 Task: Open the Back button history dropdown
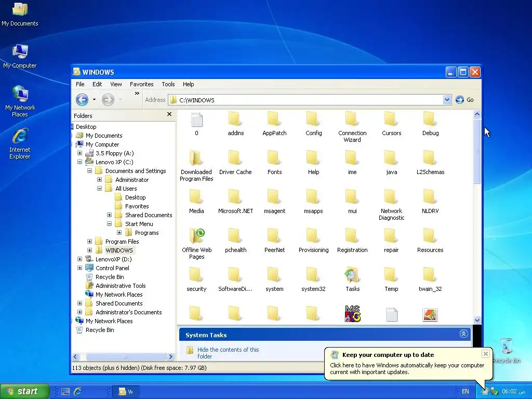pyautogui.click(x=94, y=100)
